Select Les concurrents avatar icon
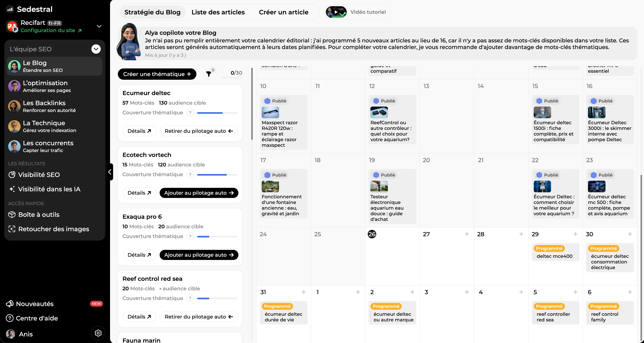 (x=14, y=146)
